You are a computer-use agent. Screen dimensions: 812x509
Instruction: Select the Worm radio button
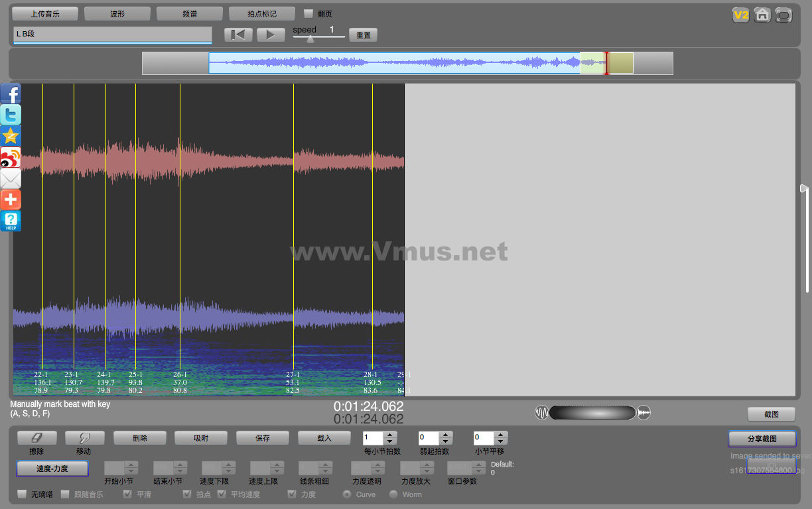pyautogui.click(x=393, y=494)
